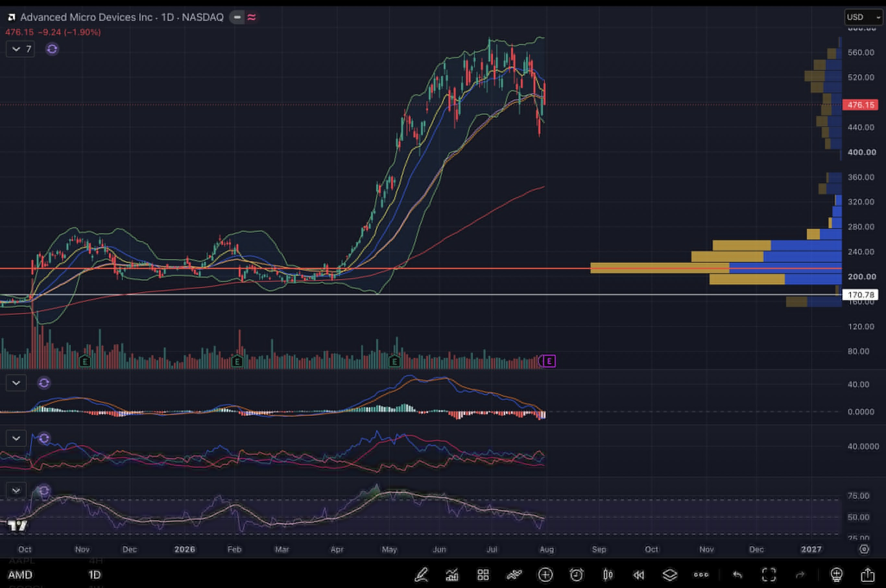Open the object tree layers icon
Image resolution: width=886 pixels, height=588 pixels.
click(x=670, y=574)
